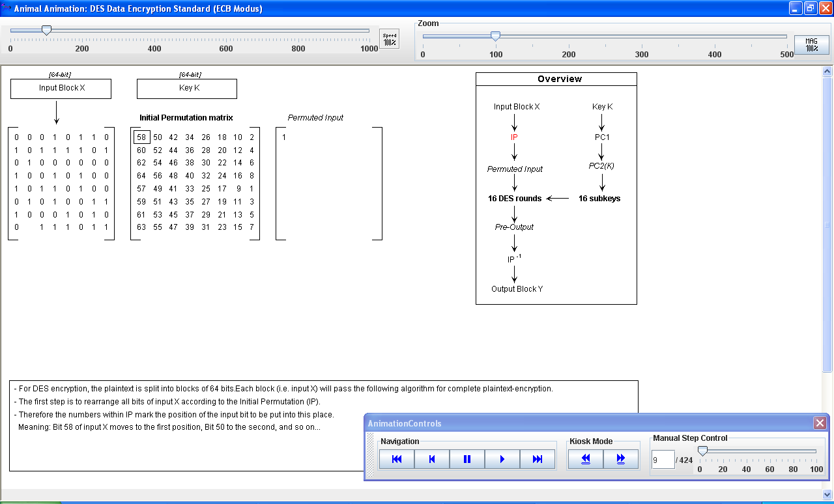Viewport: 834px width, 504px height.
Task: Click PC2(K) in the Overview diagram
Action: pyautogui.click(x=602, y=166)
